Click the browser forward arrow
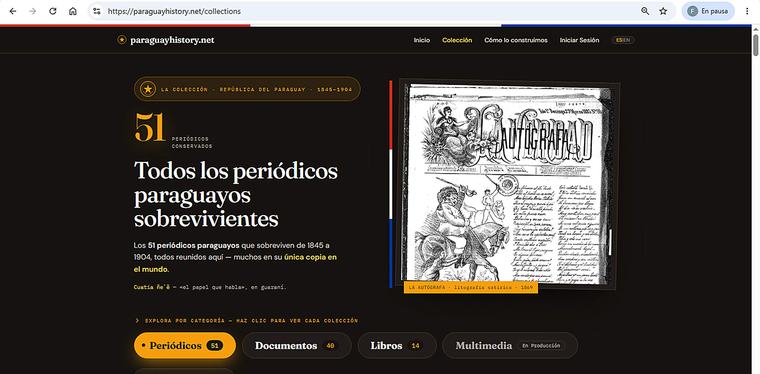 point(32,11)
